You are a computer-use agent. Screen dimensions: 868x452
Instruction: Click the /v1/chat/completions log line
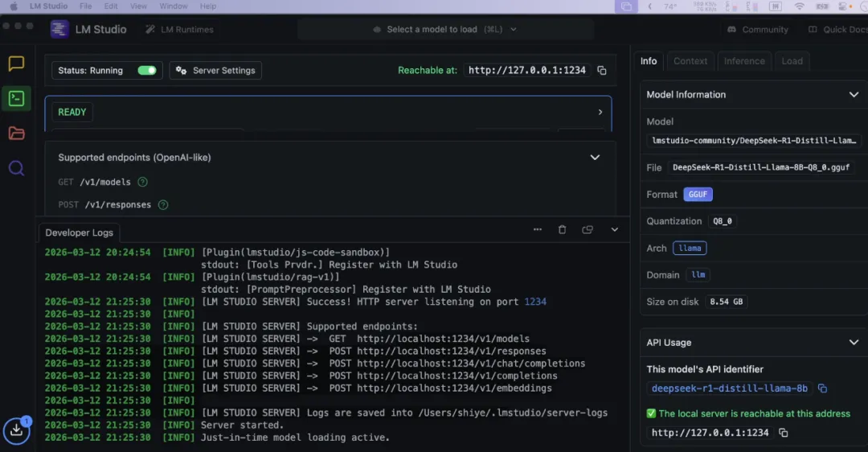pyautogui.click(x=315, y=364)
